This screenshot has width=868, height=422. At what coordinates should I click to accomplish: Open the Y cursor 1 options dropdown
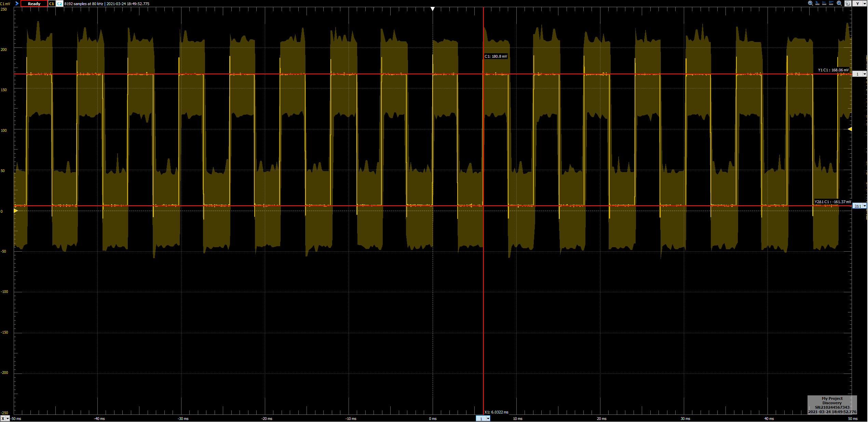point(865,74)
